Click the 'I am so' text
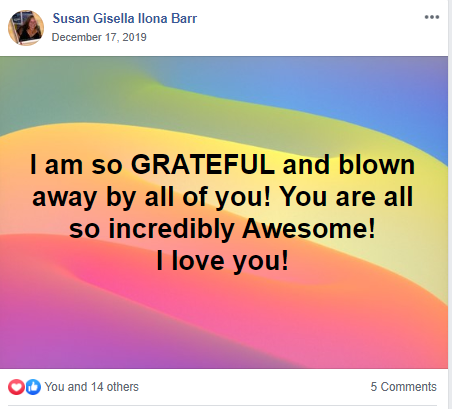Viewport: 452px width, 409px height. [76, 164]
